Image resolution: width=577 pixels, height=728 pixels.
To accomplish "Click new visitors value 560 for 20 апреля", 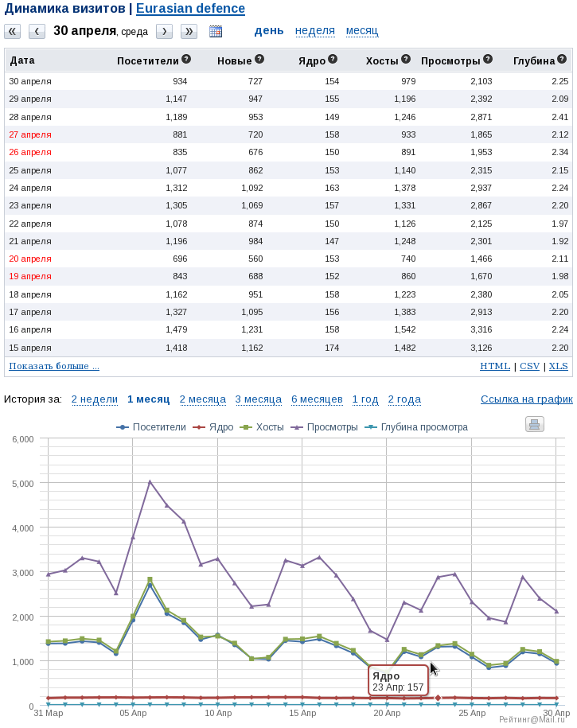I will point(255,259).
